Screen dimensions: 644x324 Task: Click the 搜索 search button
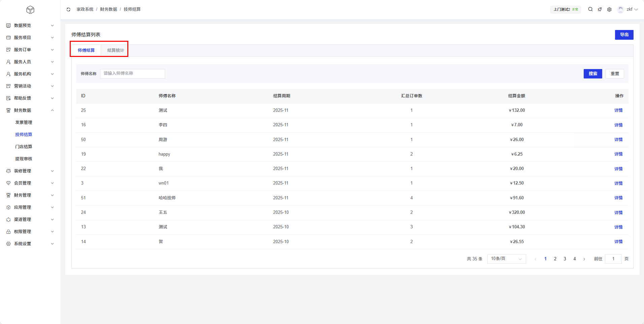click(x=593, y=74)
